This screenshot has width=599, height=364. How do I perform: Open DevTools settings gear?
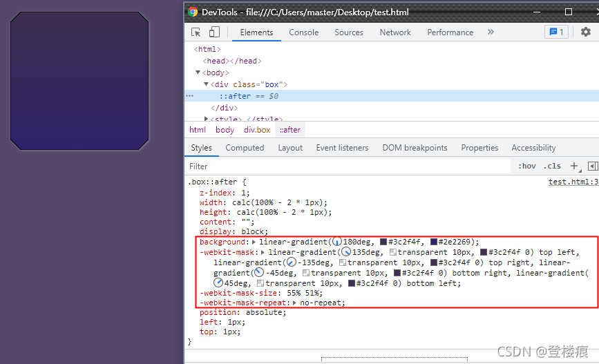coord(586,32)
